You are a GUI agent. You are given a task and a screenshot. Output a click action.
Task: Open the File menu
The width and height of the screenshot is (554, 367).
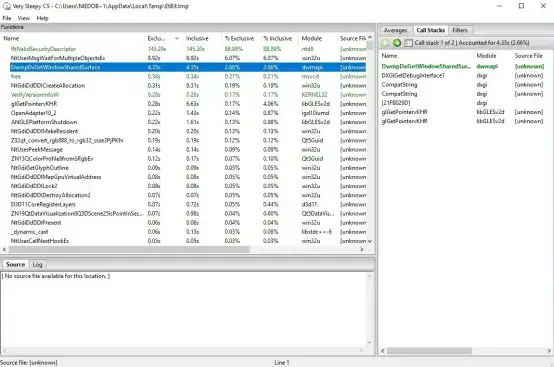tap(7, 18)
